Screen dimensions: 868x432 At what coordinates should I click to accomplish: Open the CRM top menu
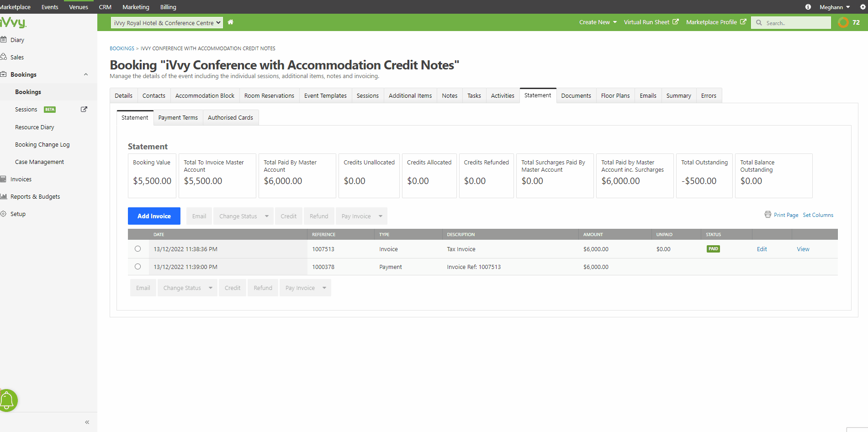pyautogui.click(x=105, y=7)
